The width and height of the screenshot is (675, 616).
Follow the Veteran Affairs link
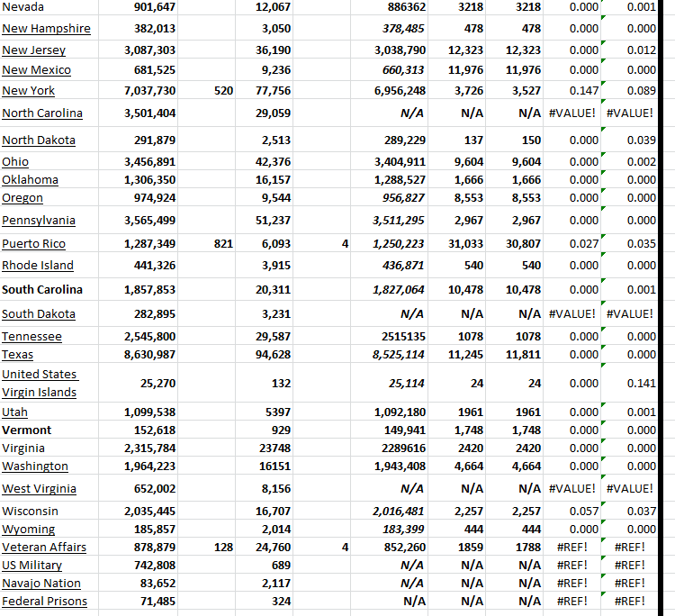tap(44, 548)
